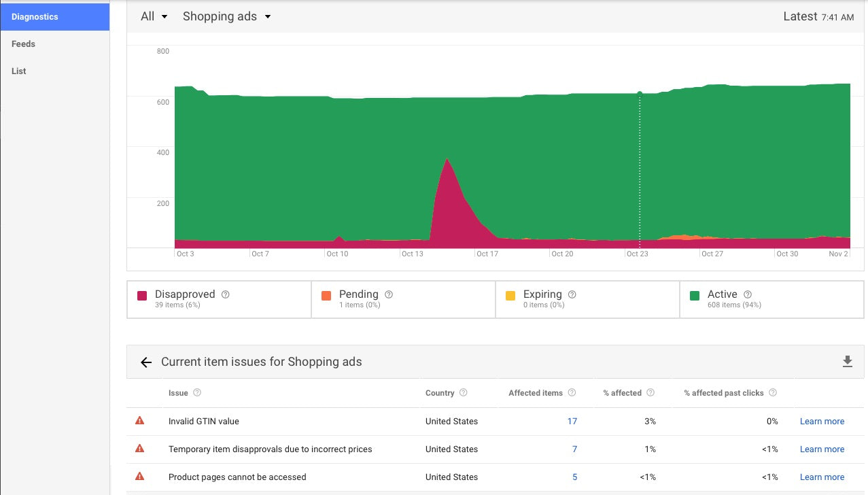The height and width of the screenshot is (495, 868).
Task: Open the Shopping ads dropdown
Action: pyautogui.click(x=226, y=16)
